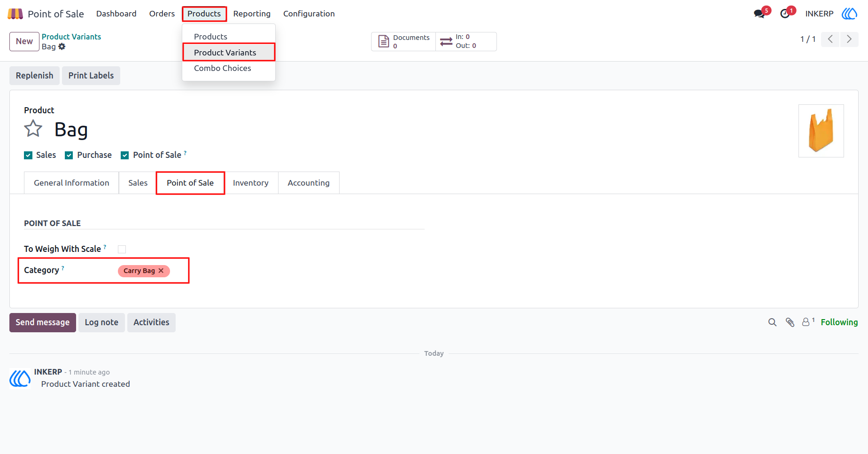868x454 pixels.
Task: Select Products entry in dropdown menu
Action: (229, 37)
